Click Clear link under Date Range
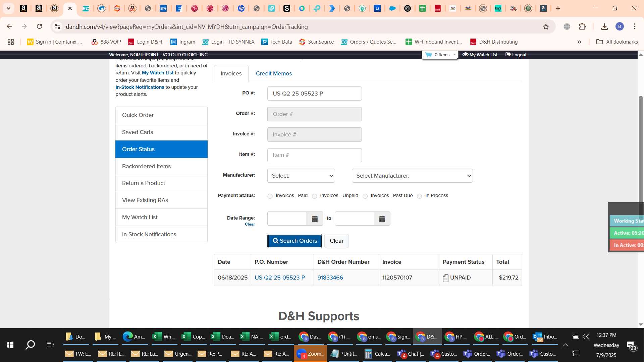The height and width of the screenshot is (362, 644). [250, 224]
